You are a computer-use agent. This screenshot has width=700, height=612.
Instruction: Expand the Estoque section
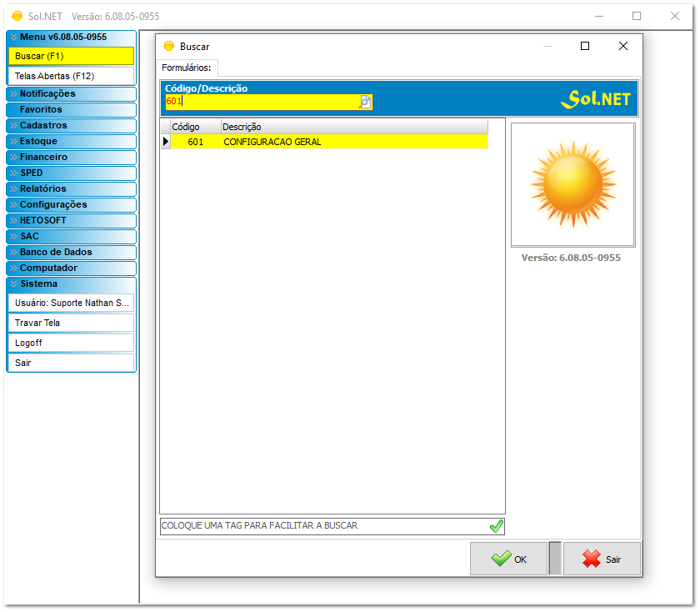(x=71, y=141)
